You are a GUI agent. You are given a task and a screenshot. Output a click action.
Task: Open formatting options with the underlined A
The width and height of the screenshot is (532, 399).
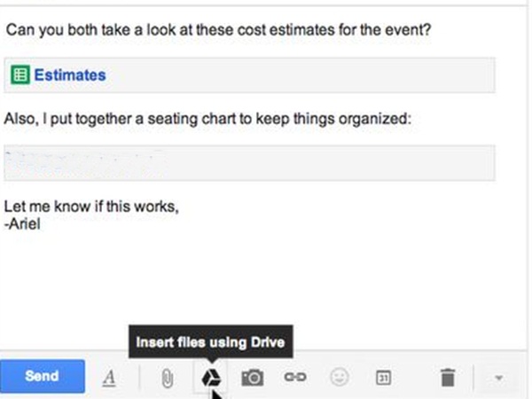click(x=110, y=377)
